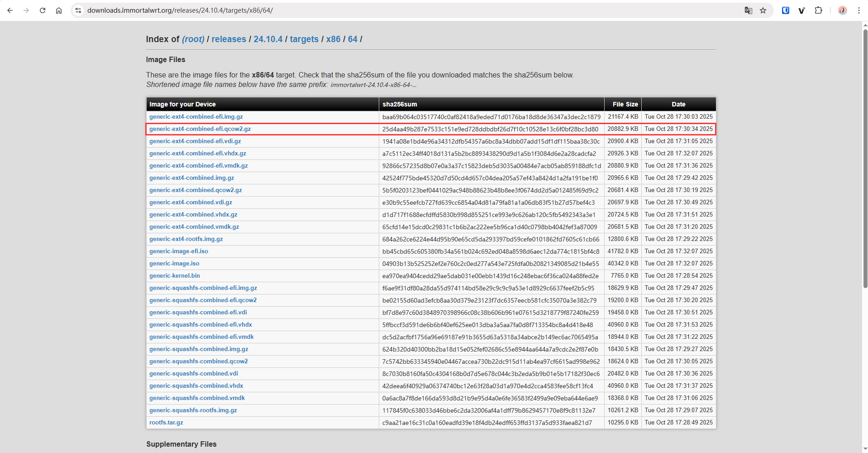Click the address bar URL field
This screenshot has height=453, width=868.
362,10
